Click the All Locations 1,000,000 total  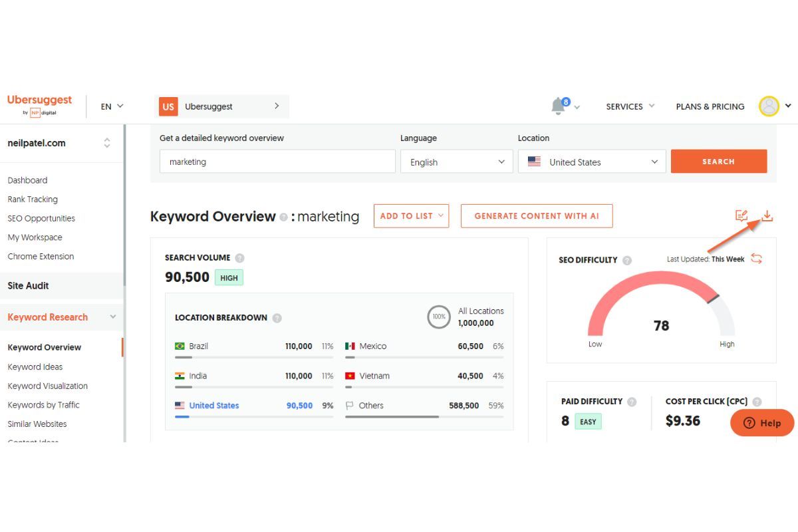click(x=481, y=317)
